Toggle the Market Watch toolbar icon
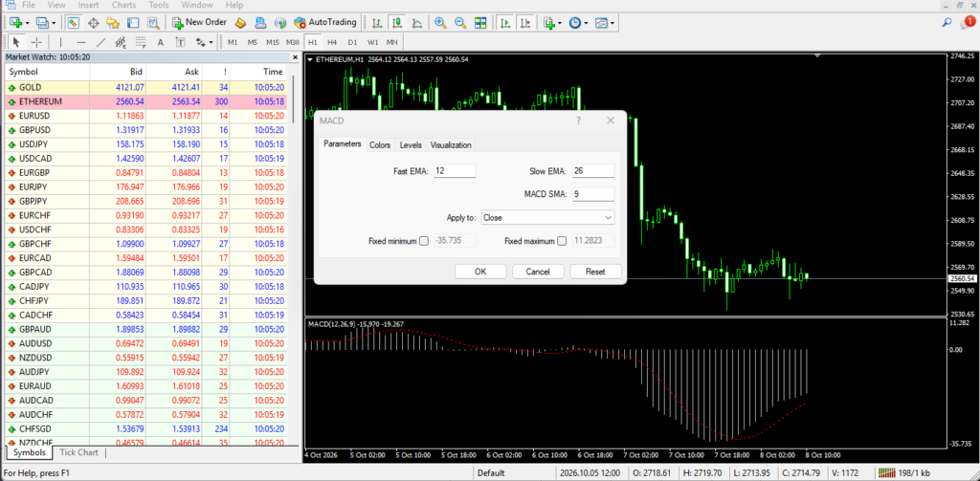 tap(73, 23)
